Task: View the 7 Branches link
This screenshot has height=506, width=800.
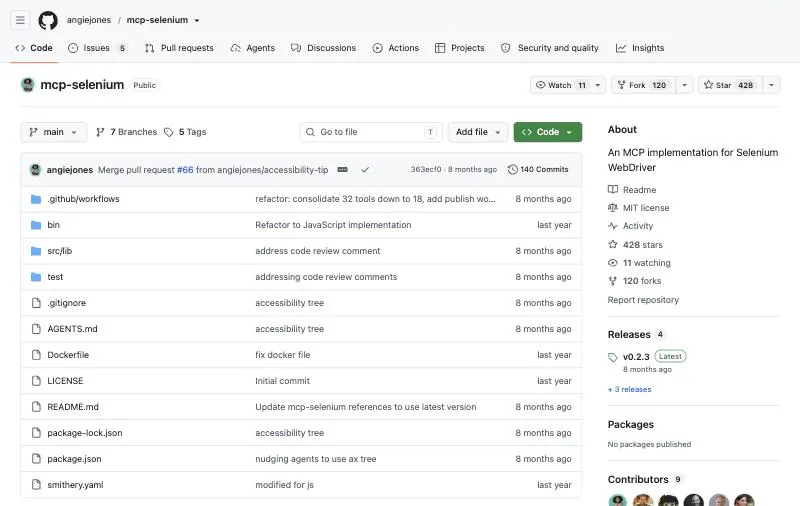Action: click(x=127, y=132)
